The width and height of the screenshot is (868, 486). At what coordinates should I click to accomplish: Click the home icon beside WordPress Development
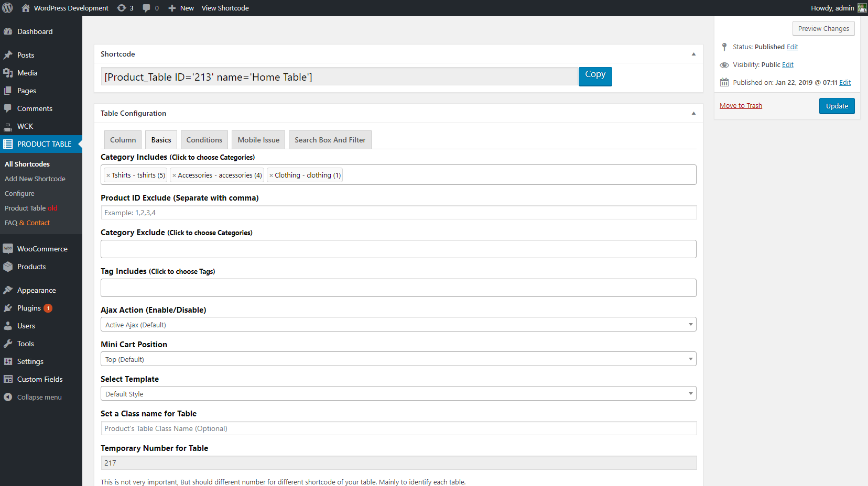(x=26, y=8)
